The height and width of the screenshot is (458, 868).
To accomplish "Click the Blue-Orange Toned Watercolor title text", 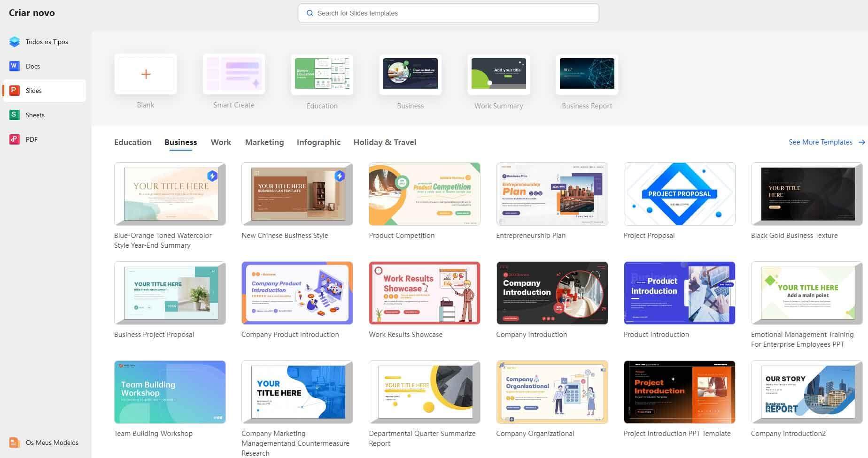I will [x=163, y=240].
